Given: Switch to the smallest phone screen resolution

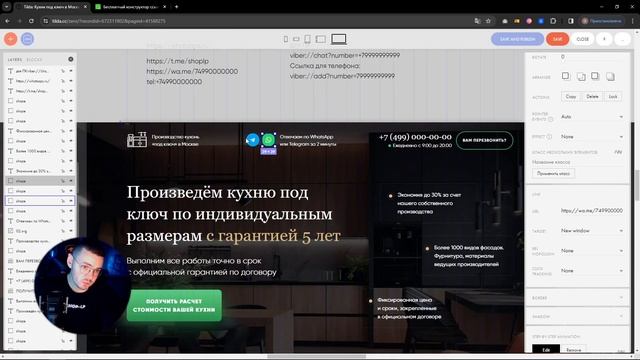Looking at the screenshot, I should click(285, 39).
